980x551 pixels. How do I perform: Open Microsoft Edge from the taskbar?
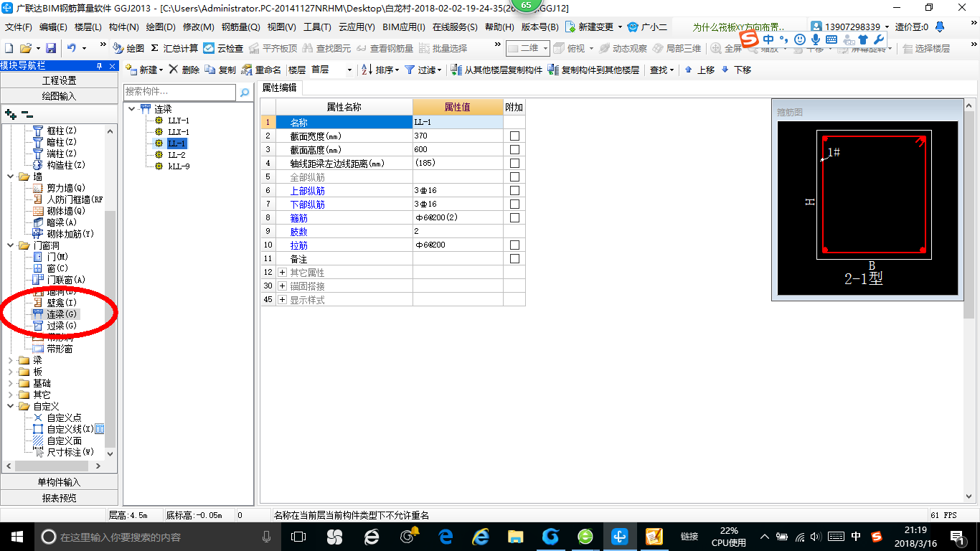445,536
